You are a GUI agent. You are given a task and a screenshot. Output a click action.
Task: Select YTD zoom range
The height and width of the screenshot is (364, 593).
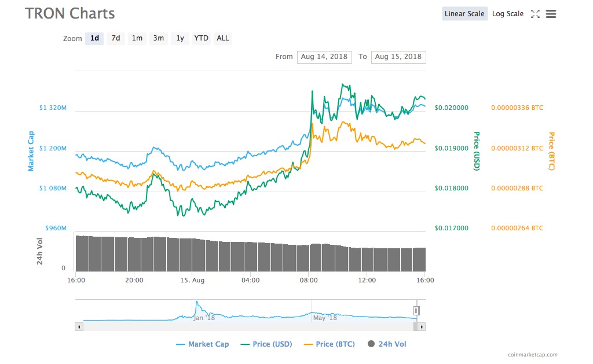point(201,38)
